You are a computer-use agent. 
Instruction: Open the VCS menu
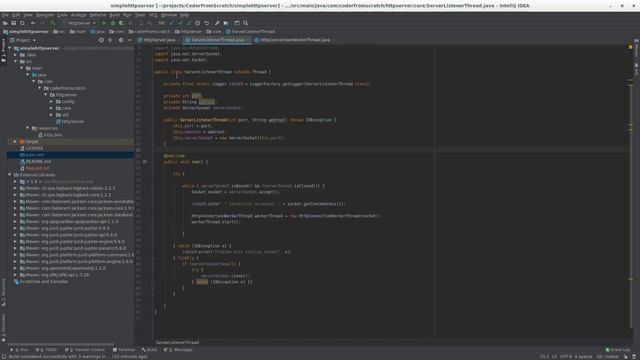(153, 15)
